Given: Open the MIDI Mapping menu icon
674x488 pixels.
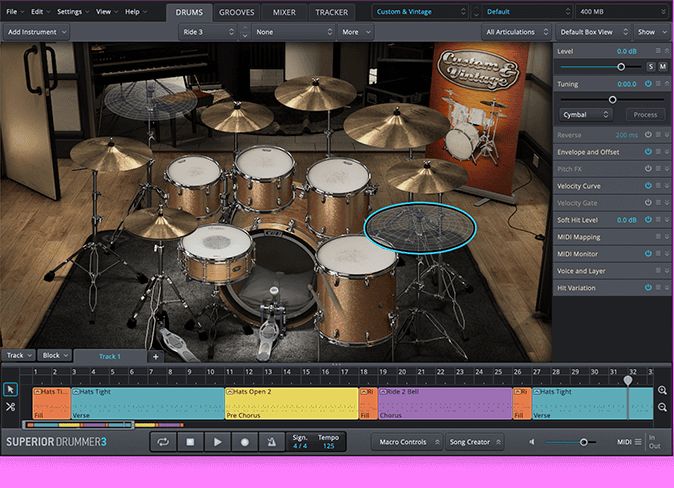Looking at the screenshot, I should click(658, 236).
